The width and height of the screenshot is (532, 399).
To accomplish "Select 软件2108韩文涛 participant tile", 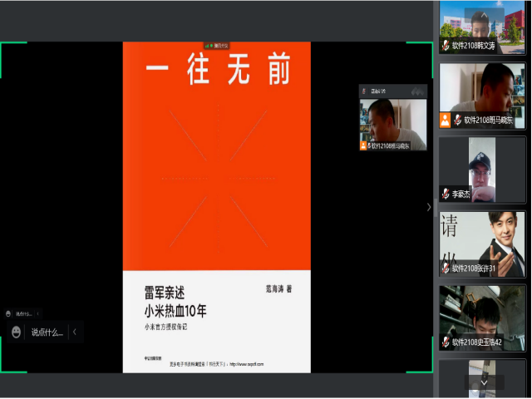I will pos(482,27).
